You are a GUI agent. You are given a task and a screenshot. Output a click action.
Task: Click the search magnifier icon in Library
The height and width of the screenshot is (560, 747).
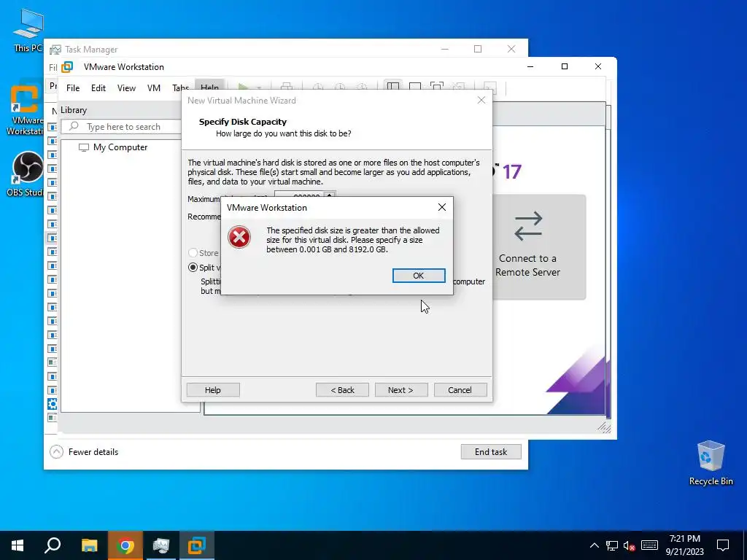click(74, 126)
